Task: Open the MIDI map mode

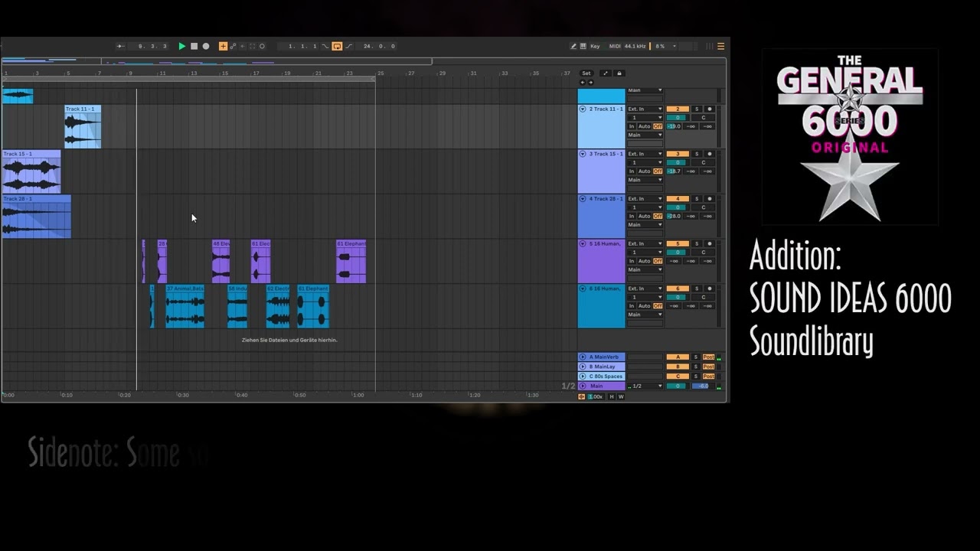Action: tap(615, 46)
